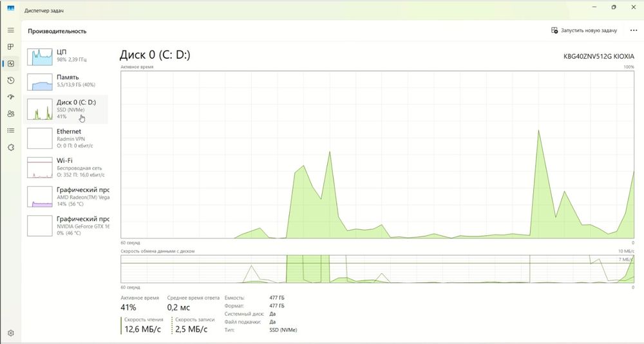Open the Startup apps page icon

pyautogui.click(x=11, y=97)
